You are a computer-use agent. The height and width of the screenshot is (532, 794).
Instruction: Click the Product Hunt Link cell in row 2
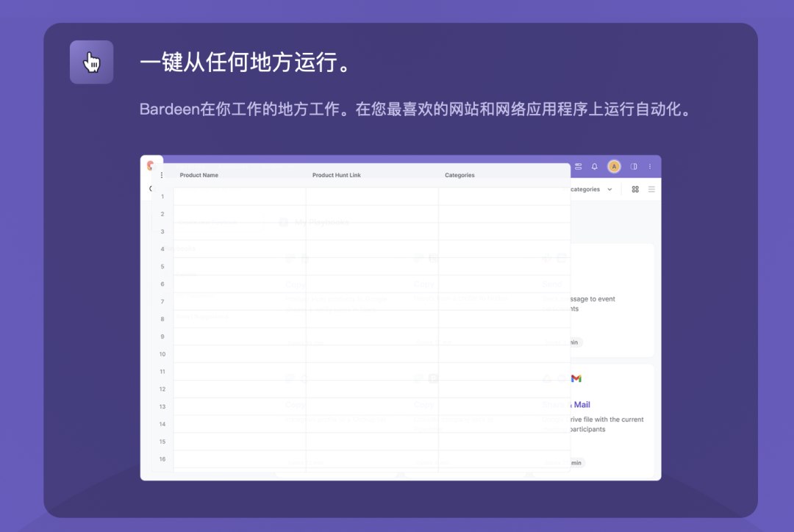pyautogui.click(x=372, y=214)
